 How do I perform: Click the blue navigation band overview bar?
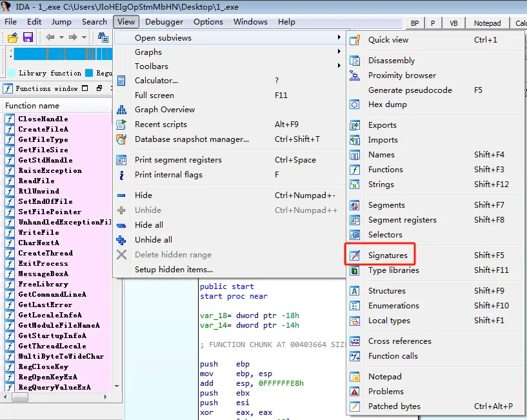pos(61,54)
